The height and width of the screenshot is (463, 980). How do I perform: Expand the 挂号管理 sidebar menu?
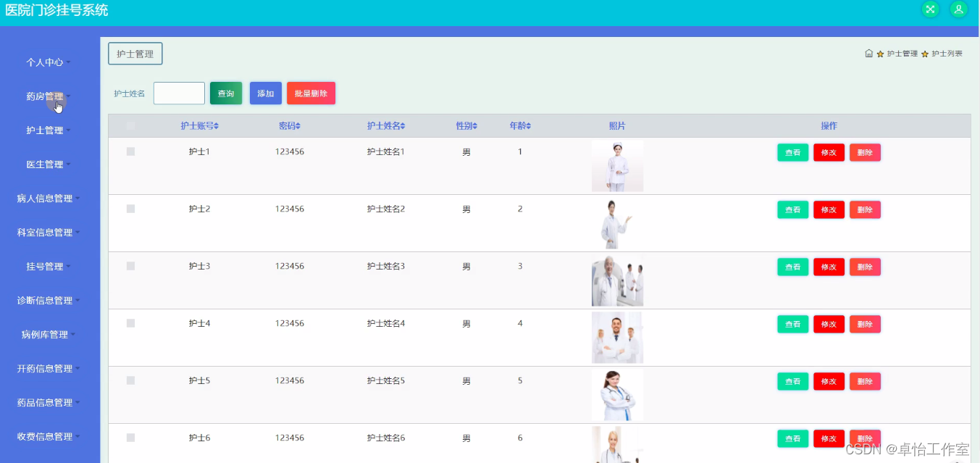pos(49,267)
